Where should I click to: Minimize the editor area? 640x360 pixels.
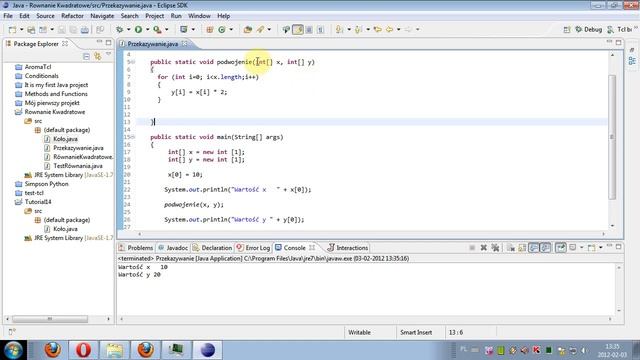tap(609, 42)
